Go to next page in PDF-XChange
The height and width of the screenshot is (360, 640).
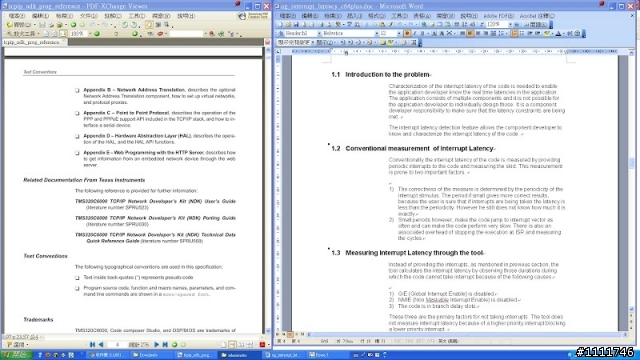pos(156,345)
